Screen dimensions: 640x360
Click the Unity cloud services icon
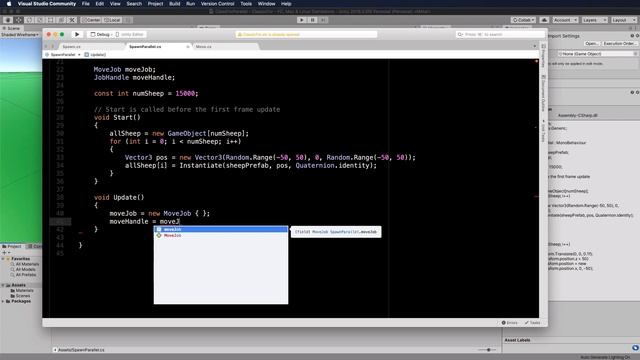(544, 20)
